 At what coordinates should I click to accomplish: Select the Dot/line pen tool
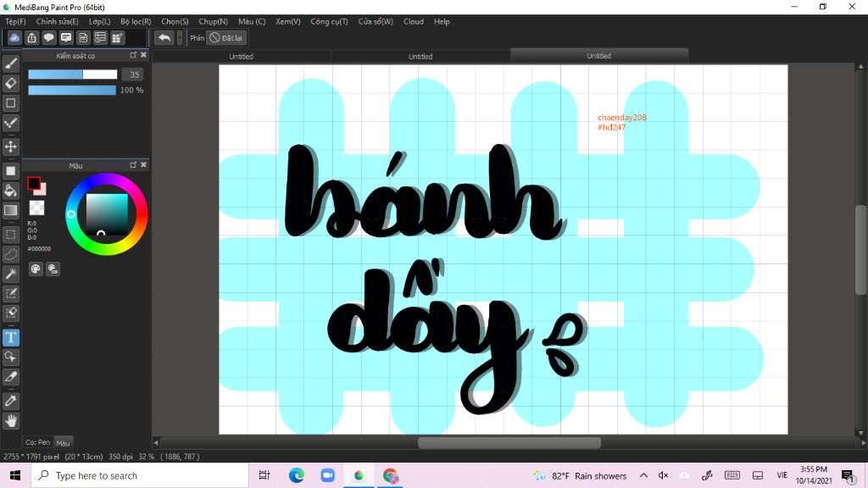(x=10, y=123)
